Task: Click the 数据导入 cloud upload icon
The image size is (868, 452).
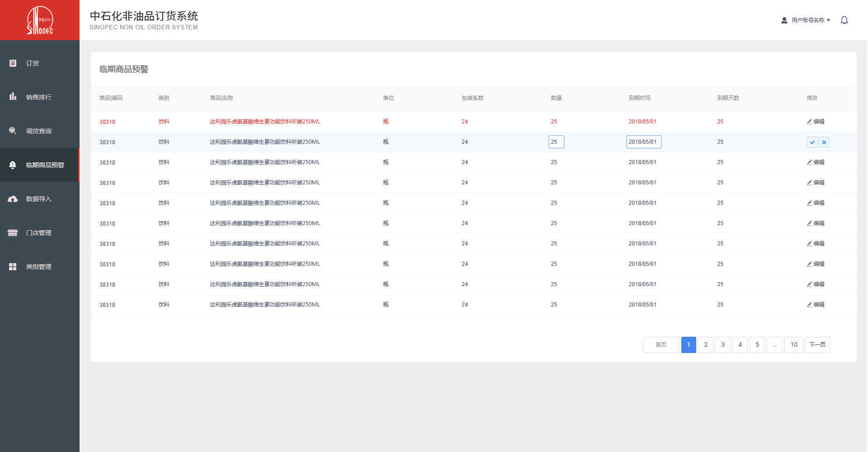Action: (13, 199)
